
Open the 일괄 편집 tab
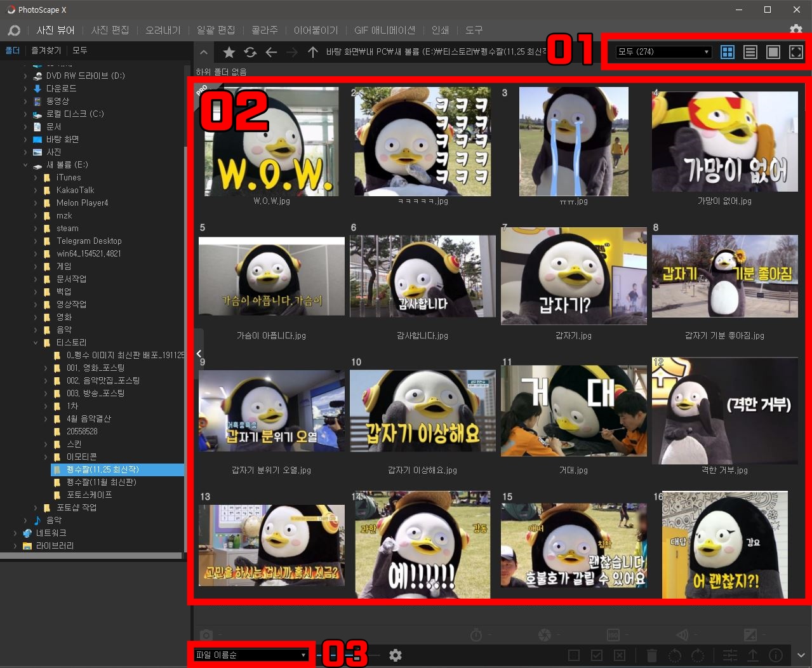[x=216, y=30]
